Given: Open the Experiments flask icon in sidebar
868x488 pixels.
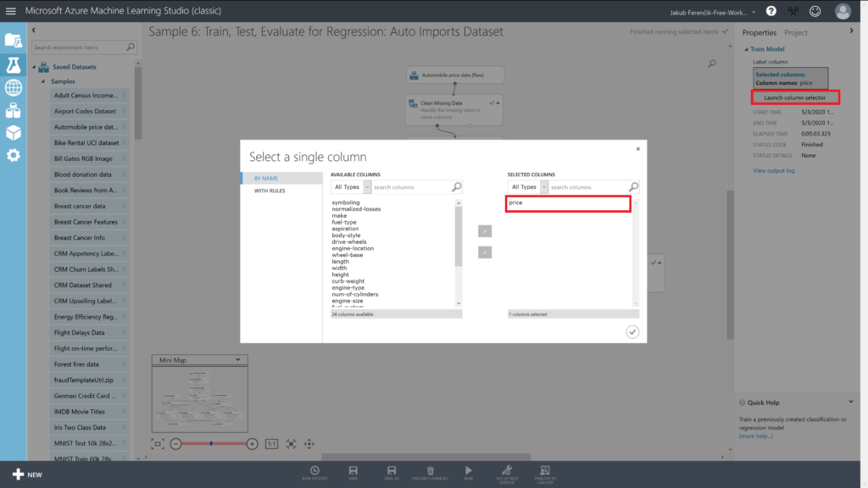Looking at the screenshot, I should pyautogui.click(x=13, y=64).
